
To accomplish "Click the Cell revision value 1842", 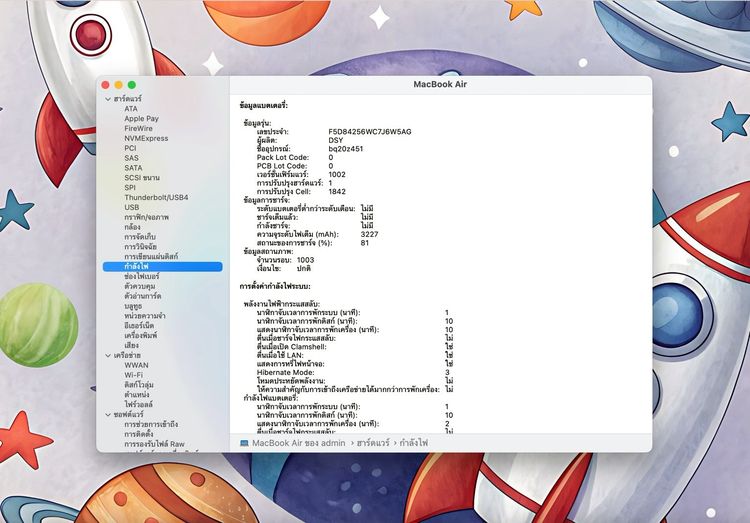I will (x=337, y=191).
